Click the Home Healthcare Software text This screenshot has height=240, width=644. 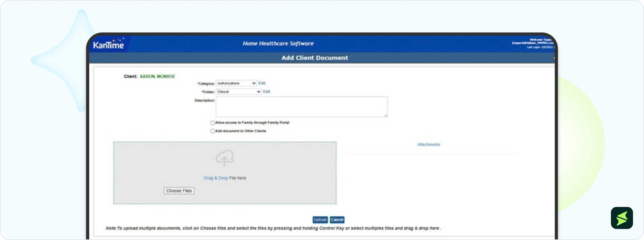click(x=278, y=44)
